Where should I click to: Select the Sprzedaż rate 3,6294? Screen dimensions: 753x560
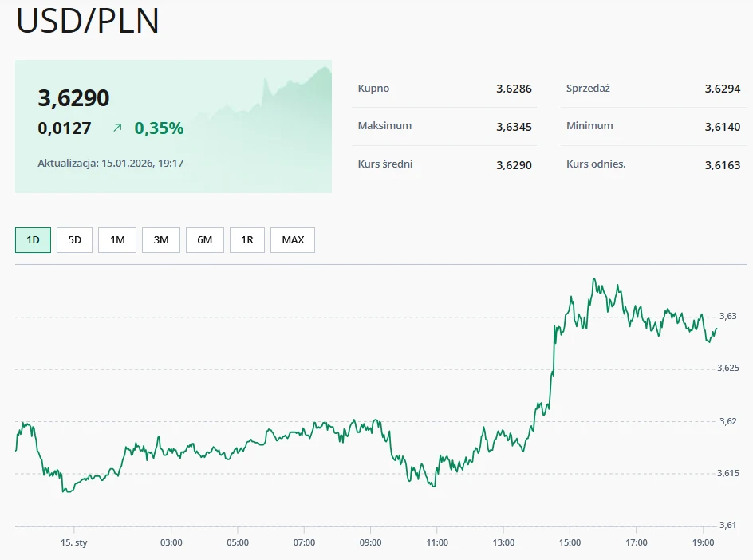[x=723, y=89]
